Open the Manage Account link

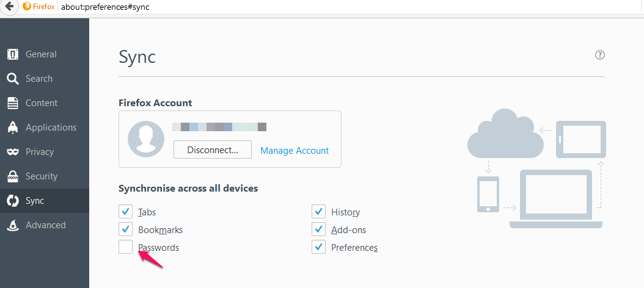(295, 151)
